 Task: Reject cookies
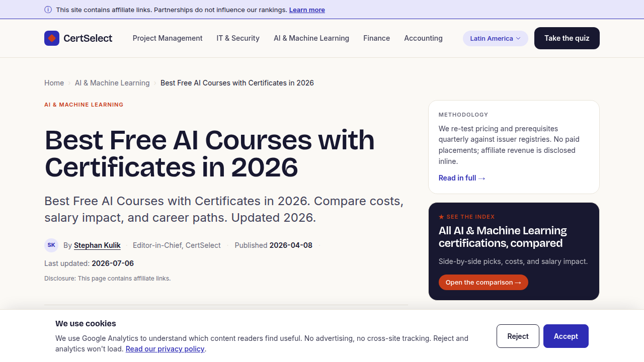click(518, 336)
